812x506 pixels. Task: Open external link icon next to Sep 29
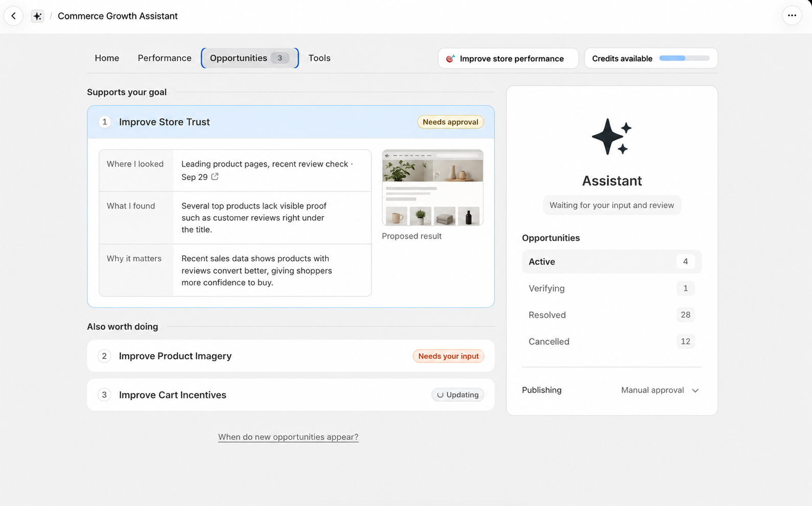215,177
